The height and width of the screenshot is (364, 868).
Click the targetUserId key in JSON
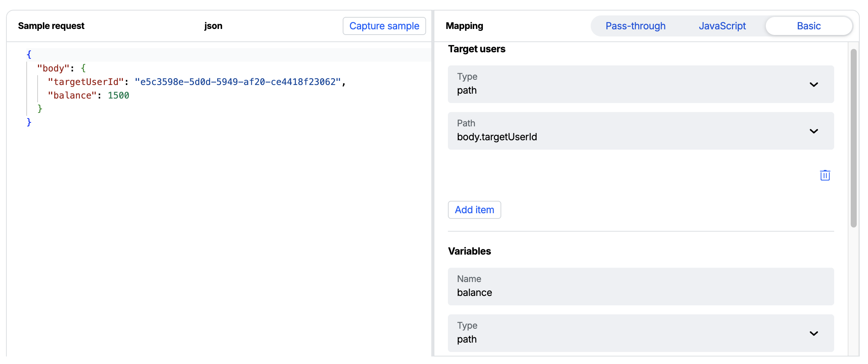point(86,82)
